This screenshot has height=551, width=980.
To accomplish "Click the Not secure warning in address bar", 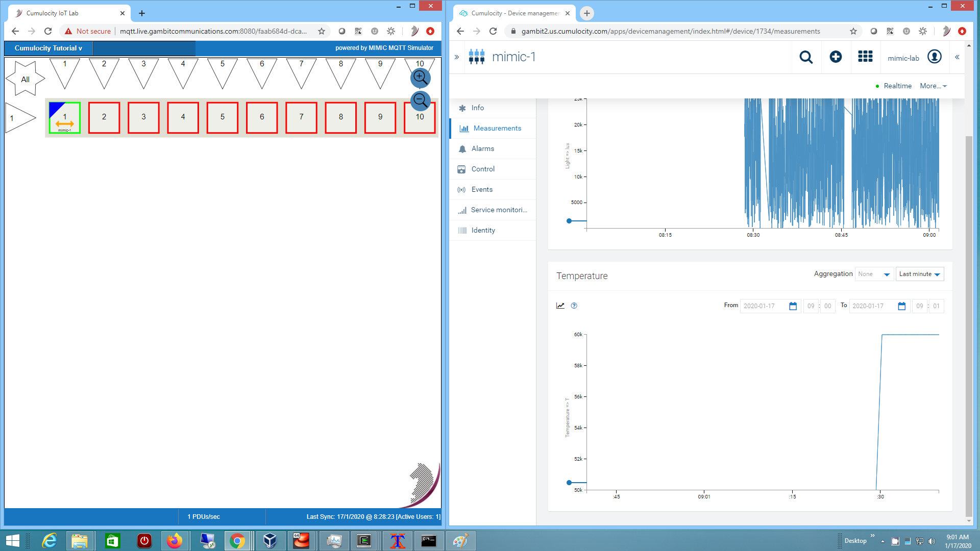I will point(88,31).
